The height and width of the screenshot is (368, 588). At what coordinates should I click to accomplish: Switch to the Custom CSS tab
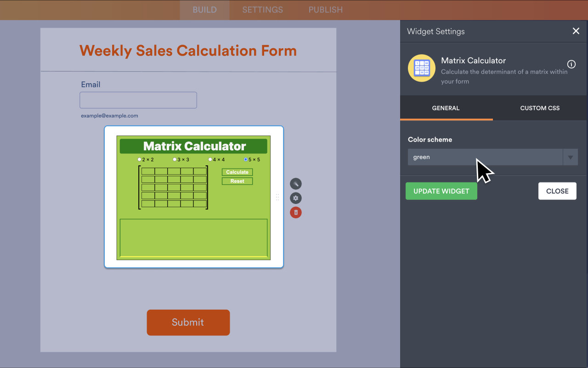click(540, 108)
